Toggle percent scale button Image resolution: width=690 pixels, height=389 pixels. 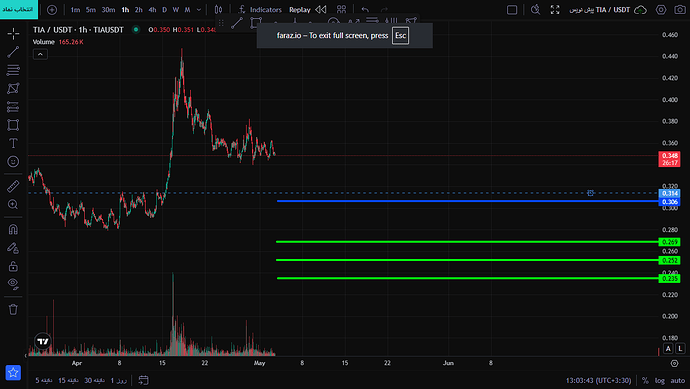pos(645,381)
